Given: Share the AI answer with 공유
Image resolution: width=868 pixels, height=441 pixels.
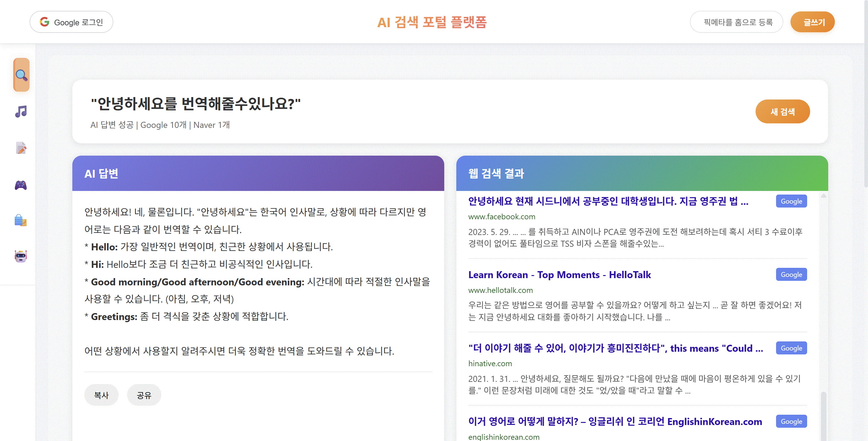Looking at the screenshot, I should [144, 395].
